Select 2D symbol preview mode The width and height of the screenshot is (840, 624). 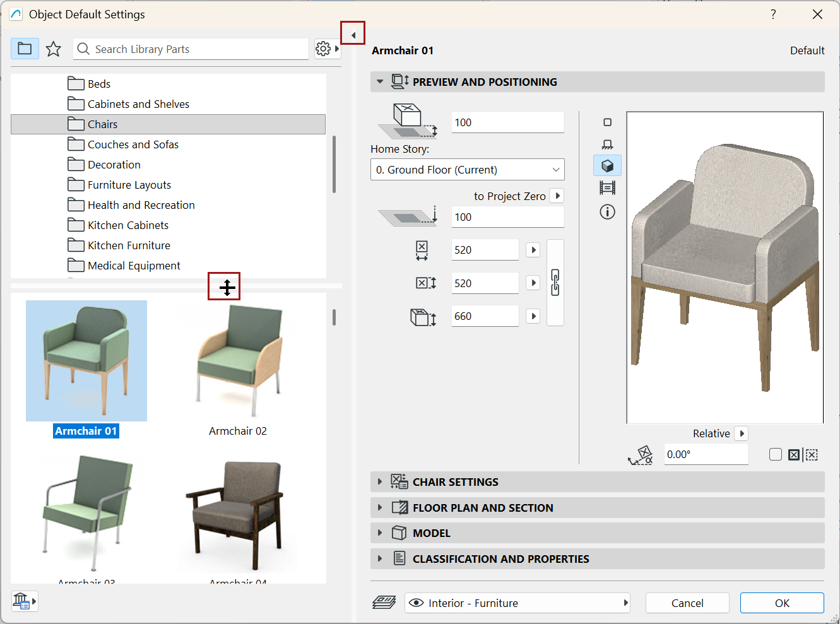[607, 122]
